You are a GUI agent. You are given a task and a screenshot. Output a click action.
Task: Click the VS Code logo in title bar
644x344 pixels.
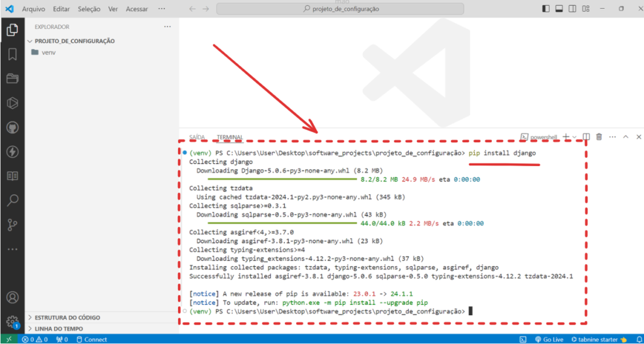9,9
